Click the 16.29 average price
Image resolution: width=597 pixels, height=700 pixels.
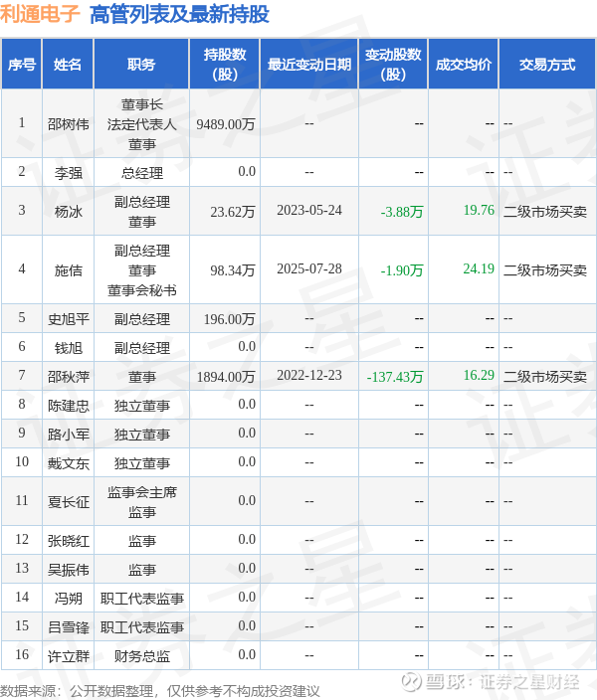pyautogui.click(x=479, y=376)
